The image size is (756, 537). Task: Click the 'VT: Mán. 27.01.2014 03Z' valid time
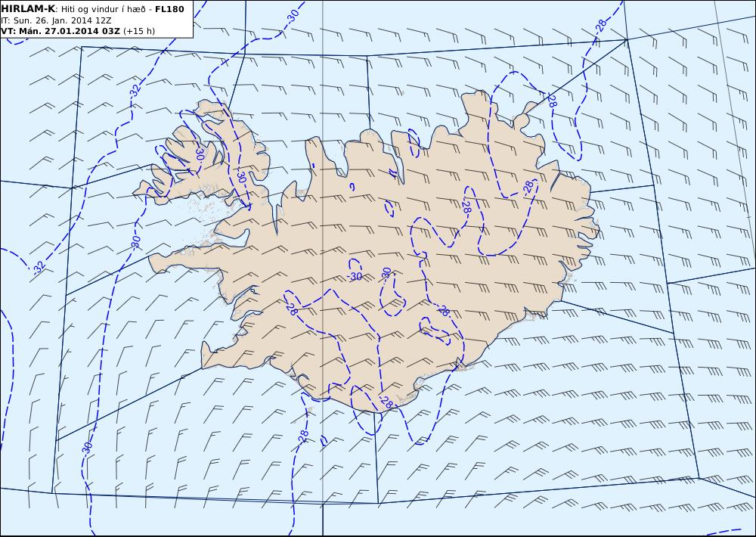point(60,31)
